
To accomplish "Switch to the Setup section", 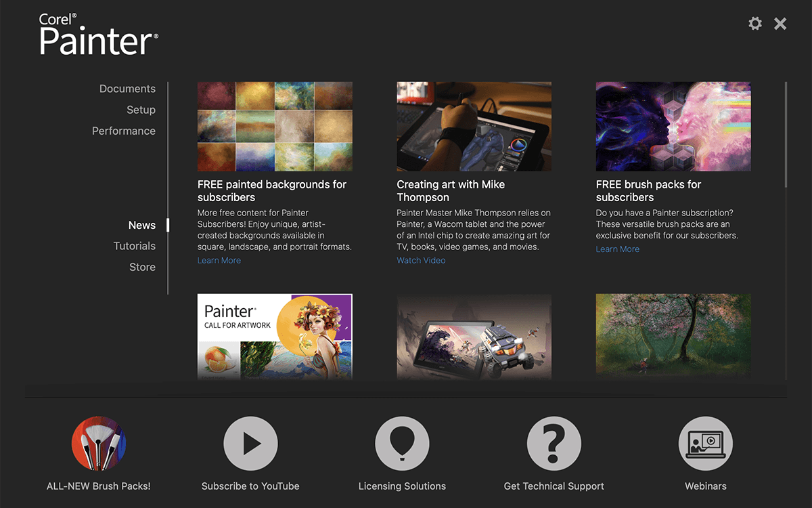I will (141, 110).
